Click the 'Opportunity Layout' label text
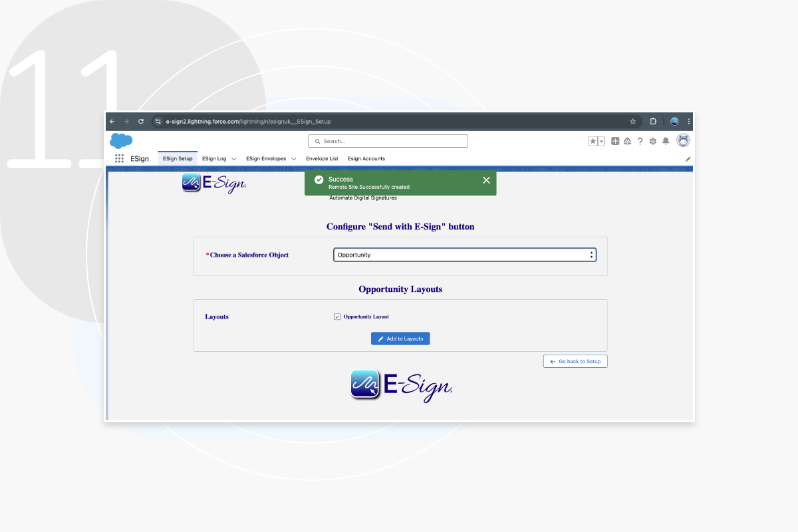 click(x=366, y=317)
